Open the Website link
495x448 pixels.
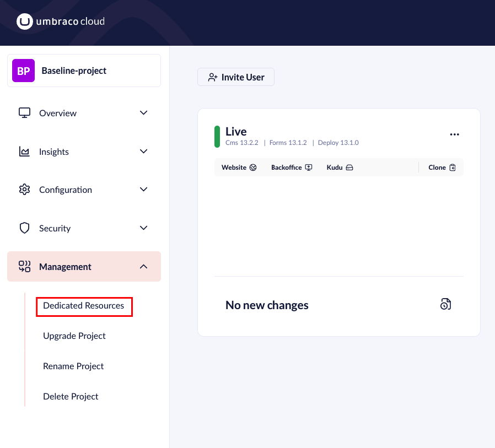click(239, 168)
